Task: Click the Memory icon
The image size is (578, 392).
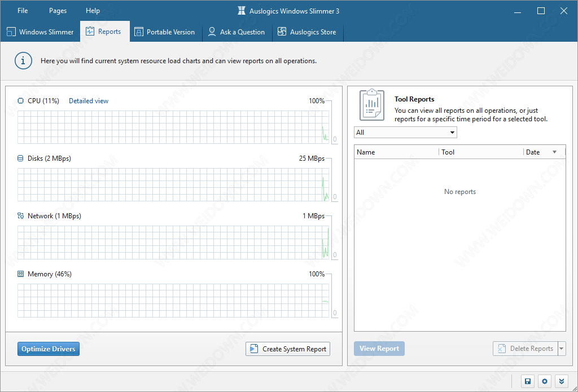Action: pyautogui.click(x=21, y=274)
